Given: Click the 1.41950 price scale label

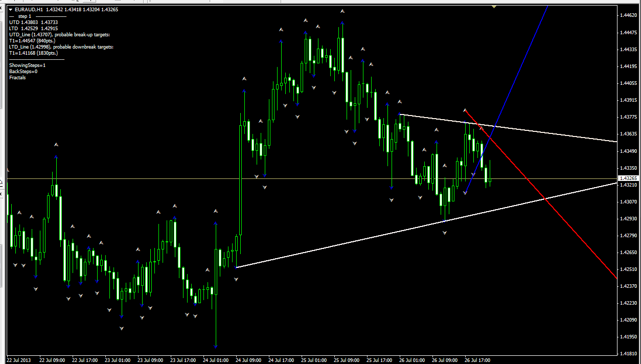Looking at the screenshot, I should (x=628, y=336).
